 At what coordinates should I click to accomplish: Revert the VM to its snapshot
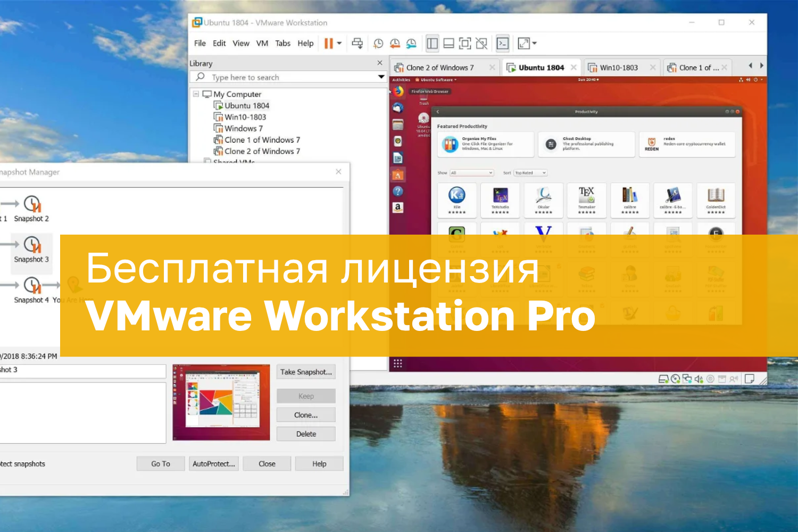pos(395,44)
